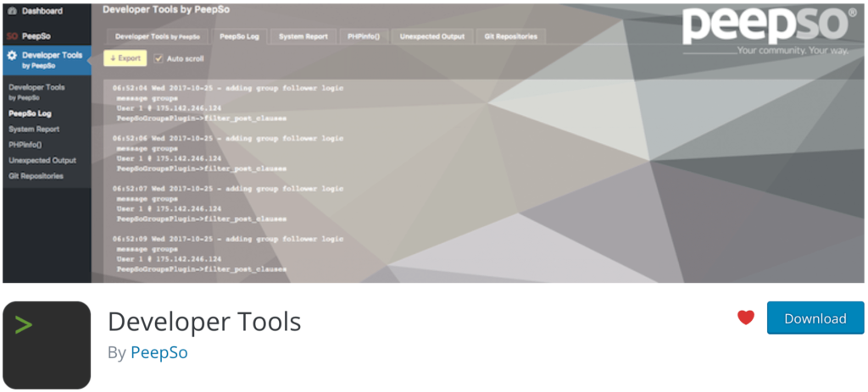This screenshot has height=392, width=868.
Task: Click the 06:52:09 log entry line
Action: coord(227,239)
